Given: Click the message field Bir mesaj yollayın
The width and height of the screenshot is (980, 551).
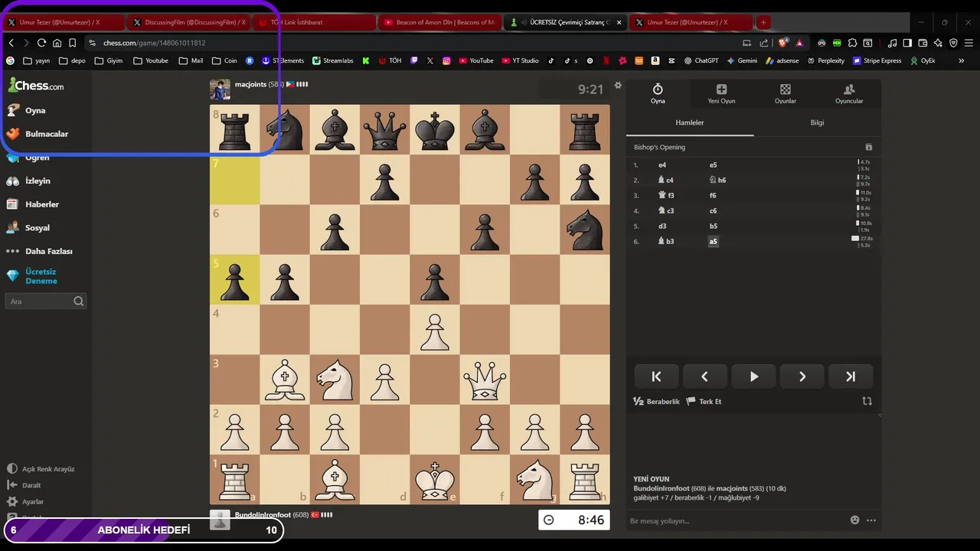Looking at the screenshot, I should 735,520.
